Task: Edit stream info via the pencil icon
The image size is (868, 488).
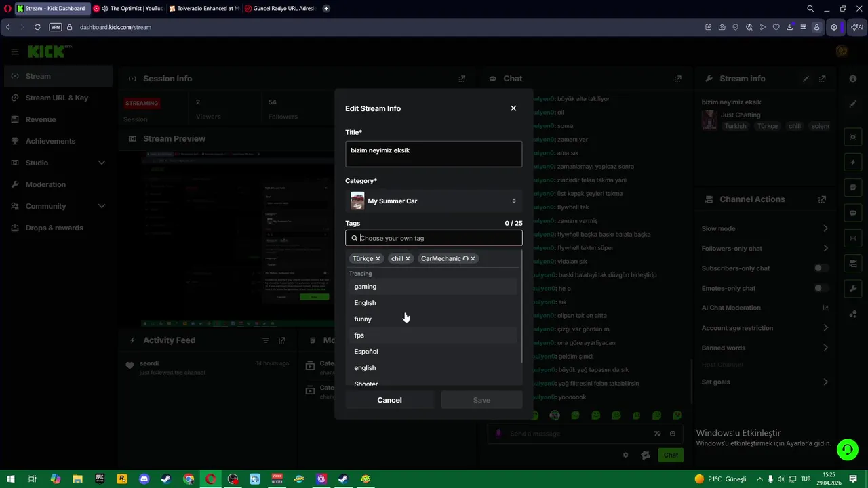Action: (x=806, y=79)
